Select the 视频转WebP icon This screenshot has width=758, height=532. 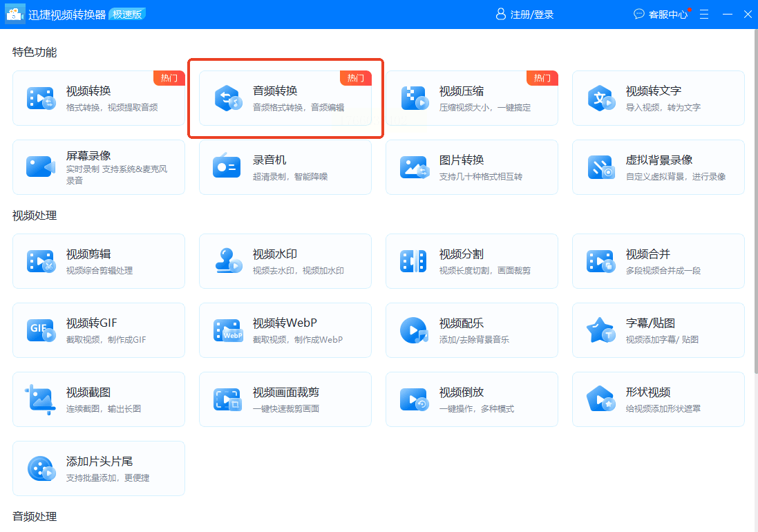point(228,330)
